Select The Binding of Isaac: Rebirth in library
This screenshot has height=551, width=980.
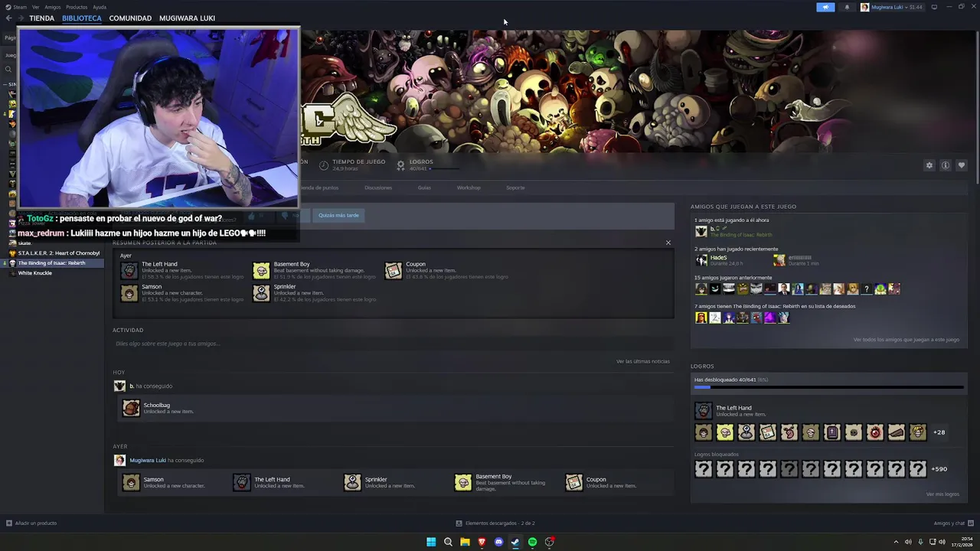(52, 263)
